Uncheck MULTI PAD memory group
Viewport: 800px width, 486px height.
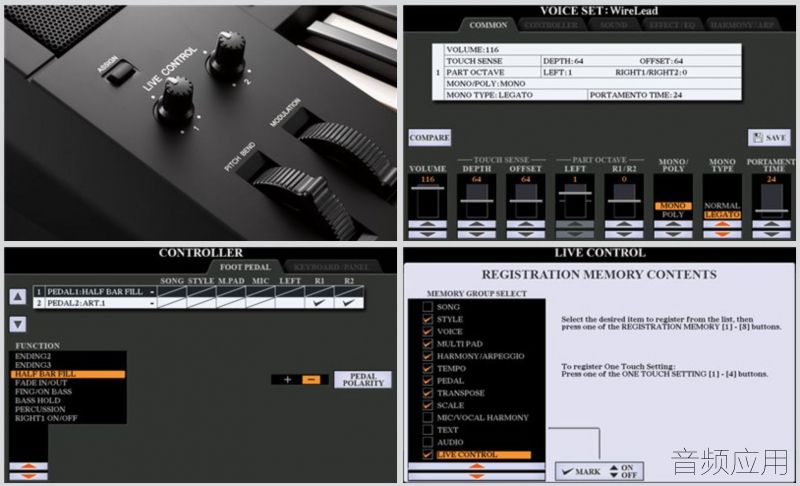(x=428, y=344)
